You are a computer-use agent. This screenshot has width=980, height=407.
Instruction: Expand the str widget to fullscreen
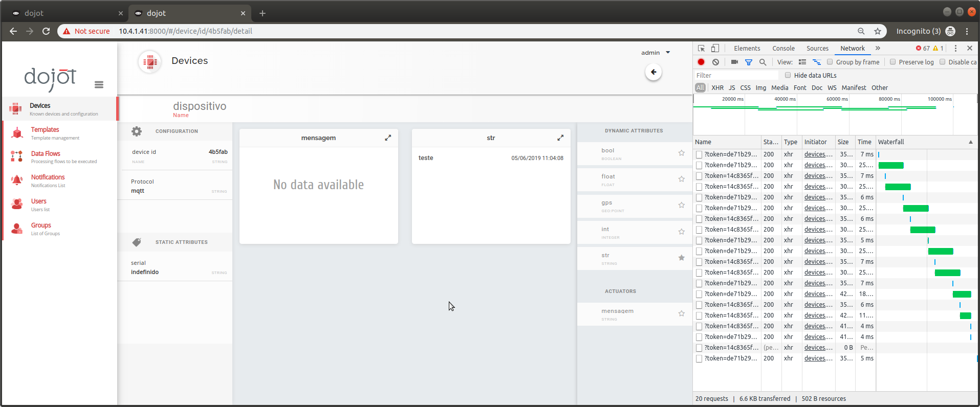[560, 138]
